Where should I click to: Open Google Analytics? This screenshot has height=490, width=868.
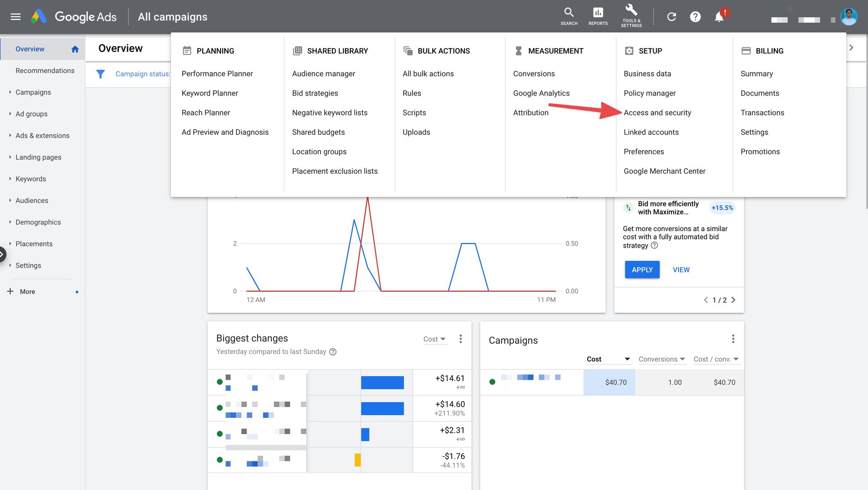(x=541, y=93)
